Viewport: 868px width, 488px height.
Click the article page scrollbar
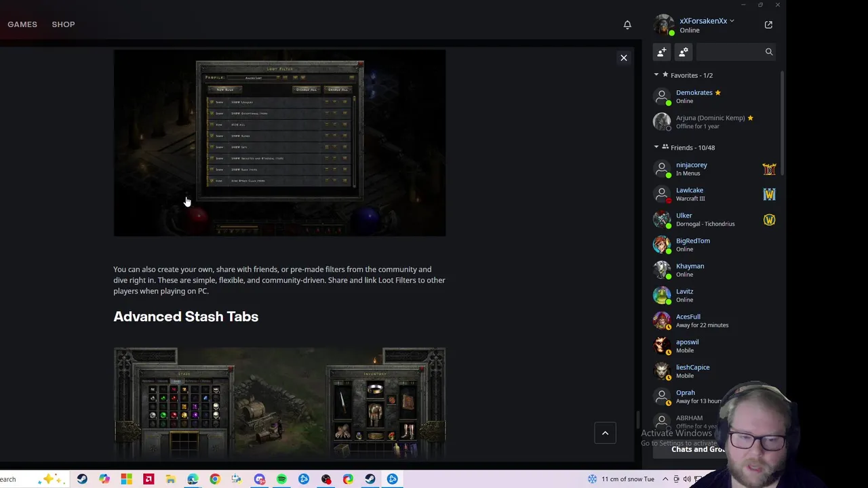[x=637, y=420]
